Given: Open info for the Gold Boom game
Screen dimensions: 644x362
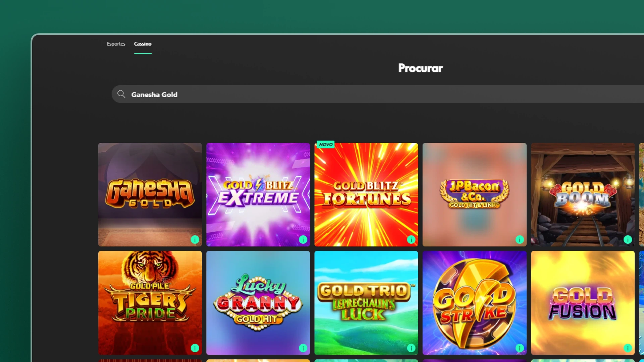Looking at the screenshot, I should click(x=628, y=240).
